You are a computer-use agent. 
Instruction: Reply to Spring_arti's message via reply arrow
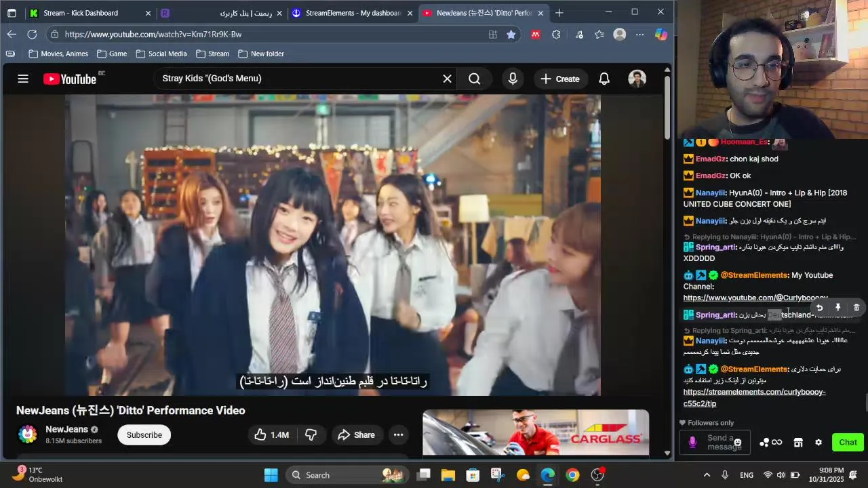coord(819,308)
